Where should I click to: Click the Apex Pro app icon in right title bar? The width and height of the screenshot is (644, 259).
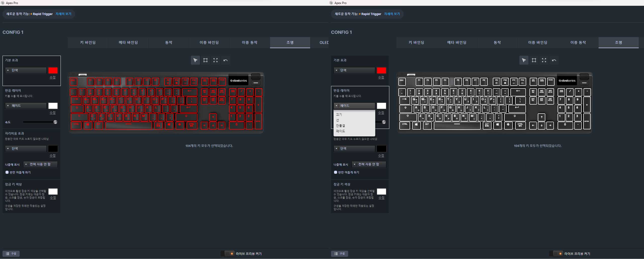tap(331, 3)
